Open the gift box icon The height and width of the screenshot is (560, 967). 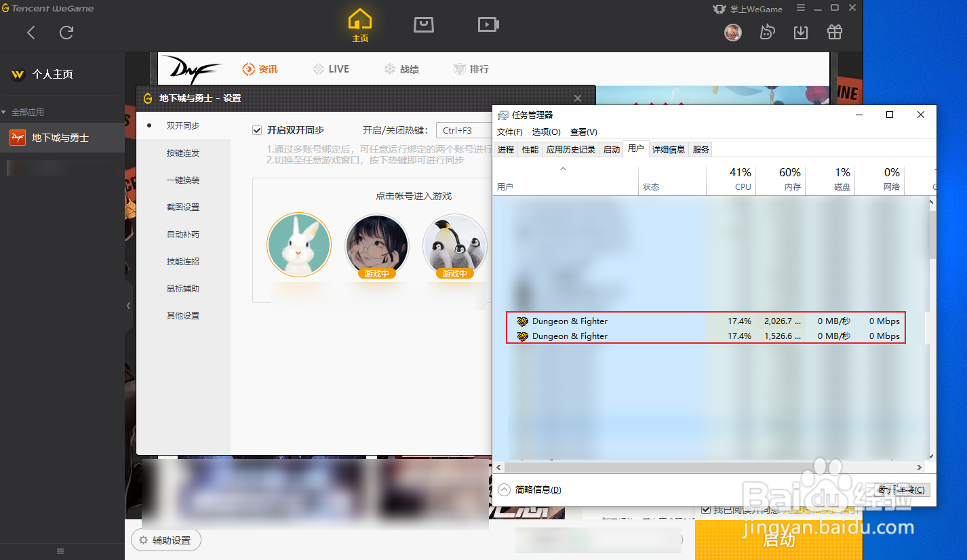pos(834,32)
